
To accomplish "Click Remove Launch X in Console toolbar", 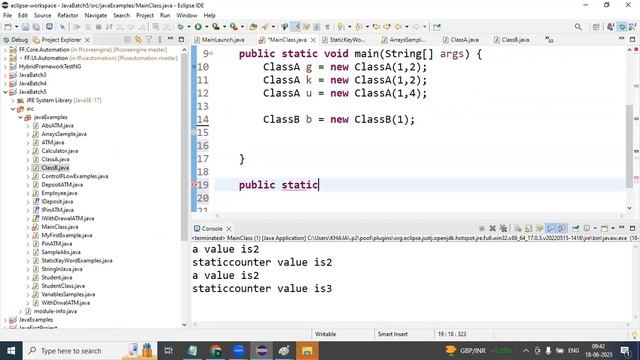I will click(x=493, y=228).
